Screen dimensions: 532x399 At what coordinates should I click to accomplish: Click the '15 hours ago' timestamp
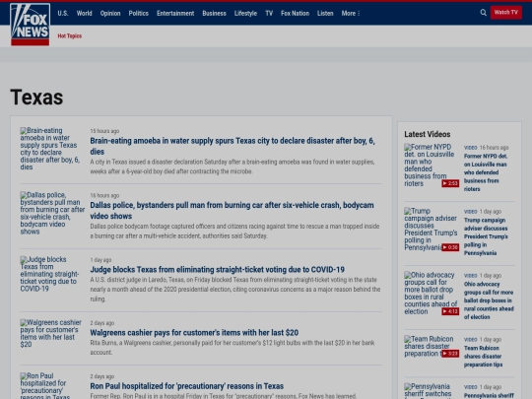(x=104, y=131)
